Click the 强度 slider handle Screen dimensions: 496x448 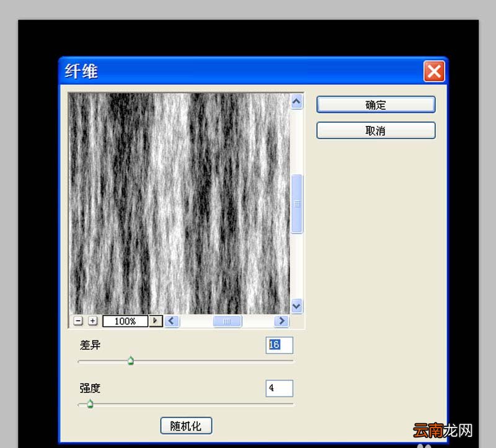[x=90, y=404]
